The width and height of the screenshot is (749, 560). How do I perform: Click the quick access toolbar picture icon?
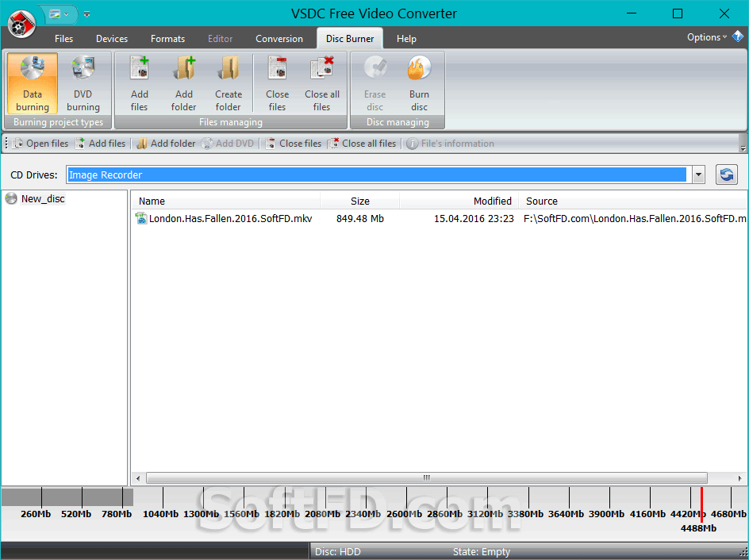tap(55, 13)
